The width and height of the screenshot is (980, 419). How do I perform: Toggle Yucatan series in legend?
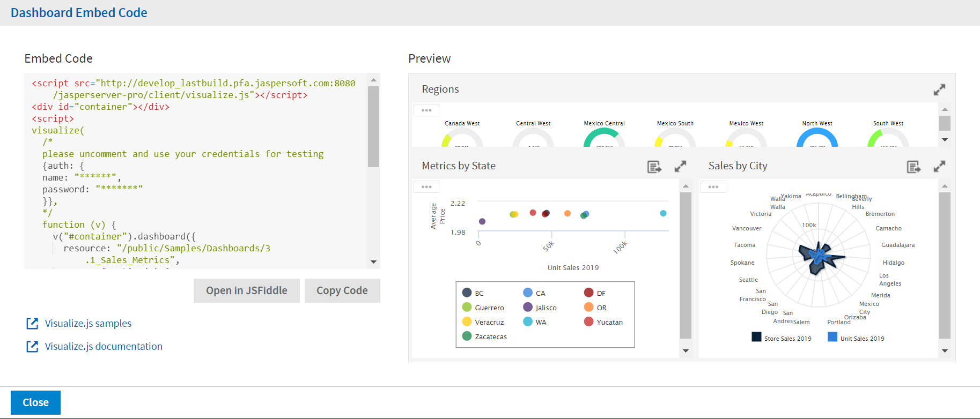click(x=603, y=322)
